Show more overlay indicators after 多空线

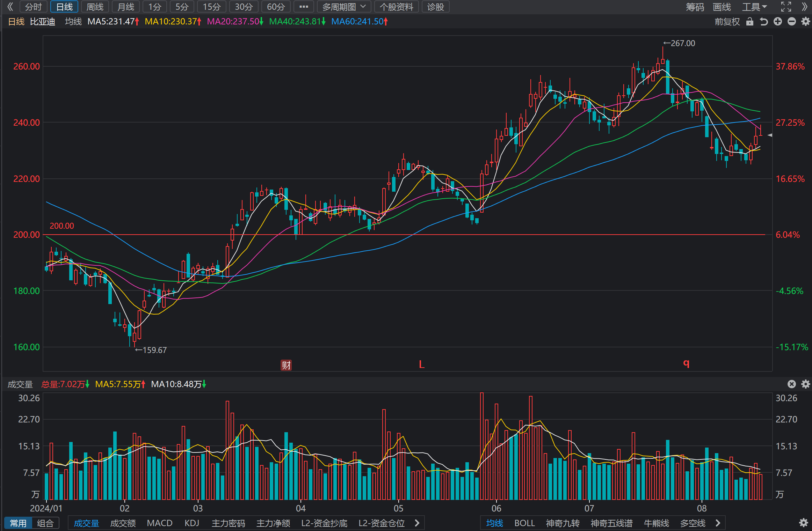click(x=718, y=523)
